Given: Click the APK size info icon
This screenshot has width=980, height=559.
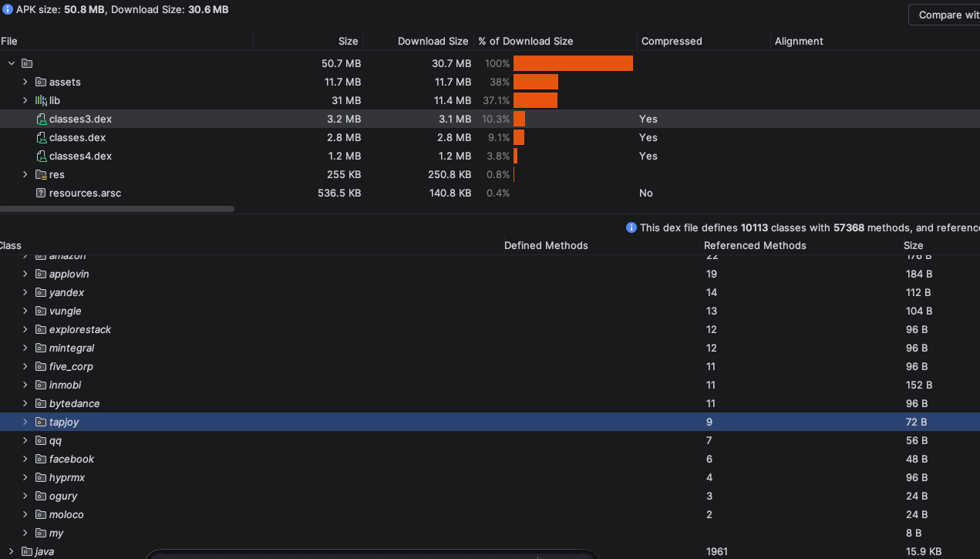Looking at the screenshot, I should [8, 10].
